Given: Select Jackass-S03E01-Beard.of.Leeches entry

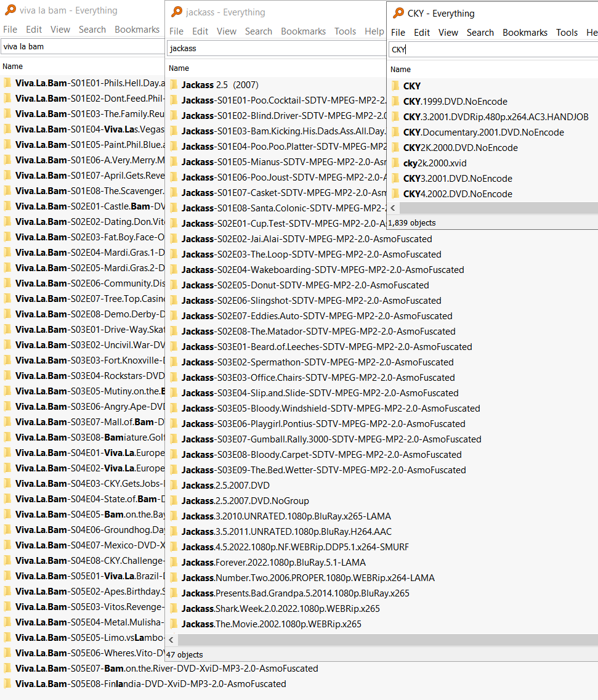Looking at the screenshot, I should [326, 347].
